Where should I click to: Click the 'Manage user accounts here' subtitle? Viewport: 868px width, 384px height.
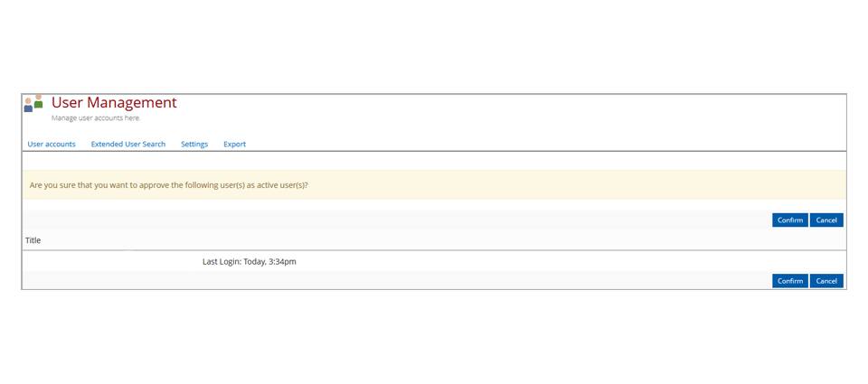(97, 117)
